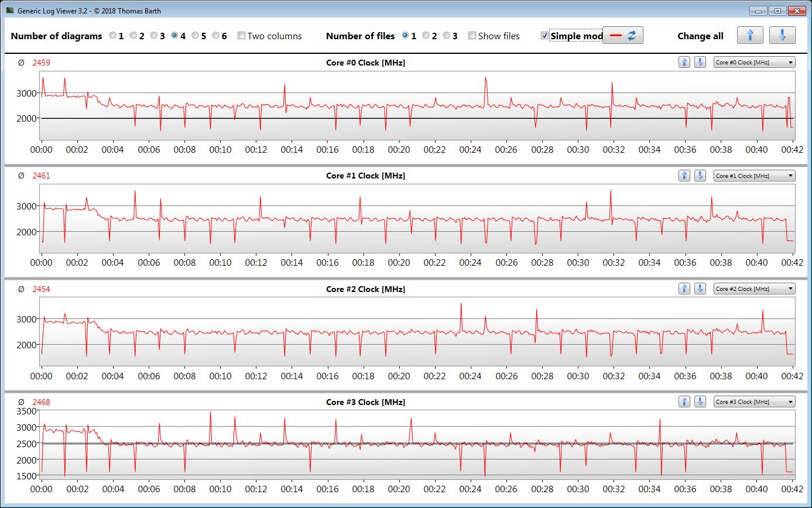
Task: Open the Core #2 Clock [MHz] dropdown
Action: tap(754, 289)
